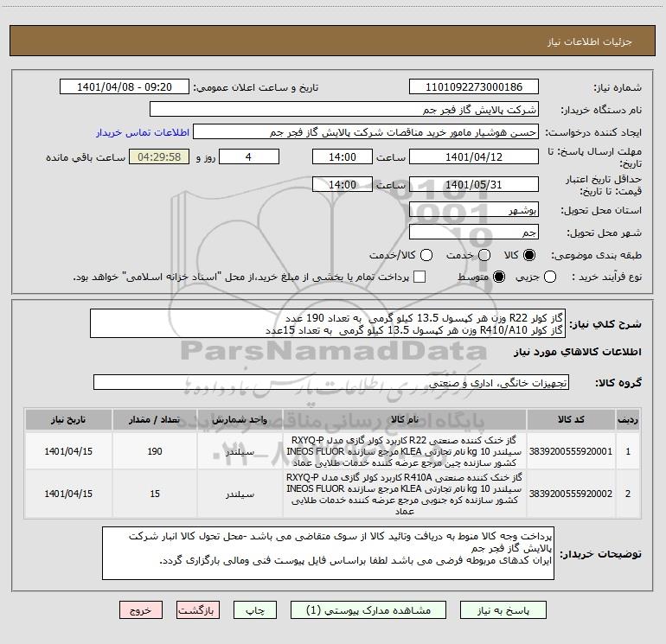Click the buyer name field شرکت پالایش گاز فجر جم
666x644 pixels.
click(x=344, y=110)
